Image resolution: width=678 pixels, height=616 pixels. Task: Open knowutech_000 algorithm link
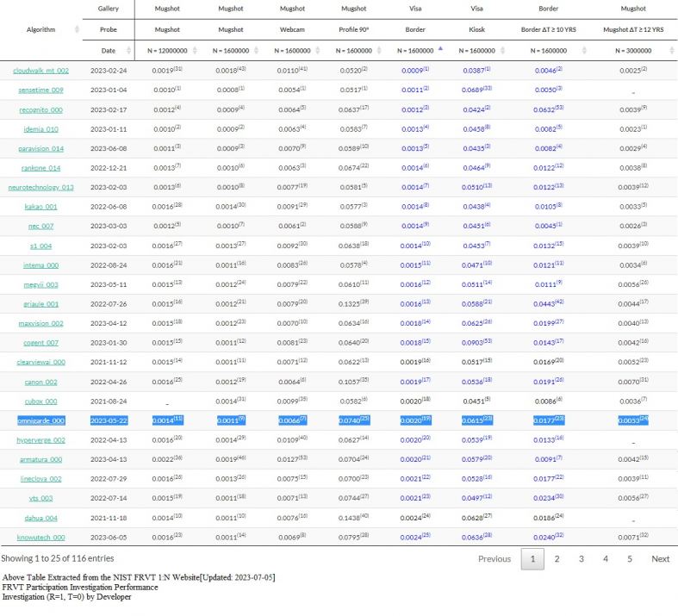40,538
